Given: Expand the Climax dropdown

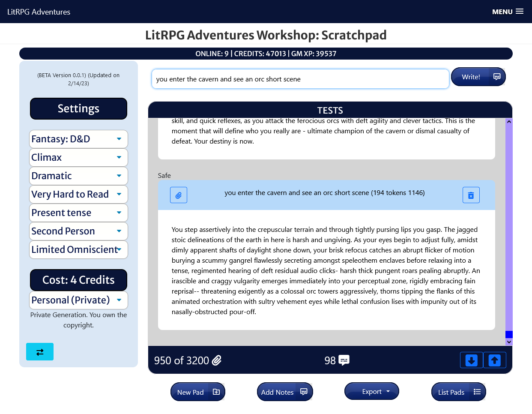Looking at the screenshot, I should coord(78,157).
